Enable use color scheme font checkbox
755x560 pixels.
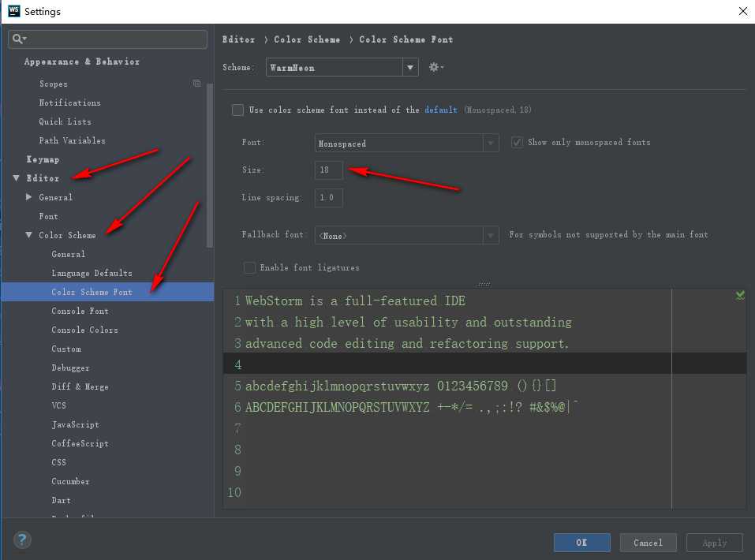238,110
